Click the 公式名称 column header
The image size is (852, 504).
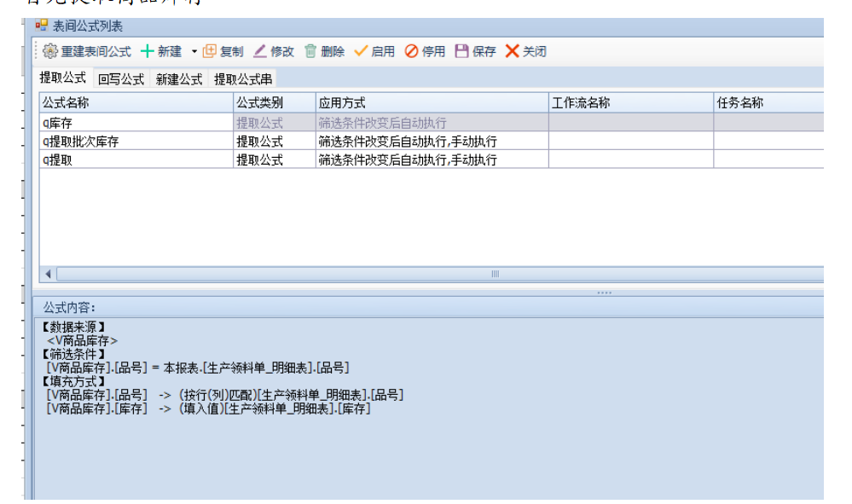click(x=136, y=103)
